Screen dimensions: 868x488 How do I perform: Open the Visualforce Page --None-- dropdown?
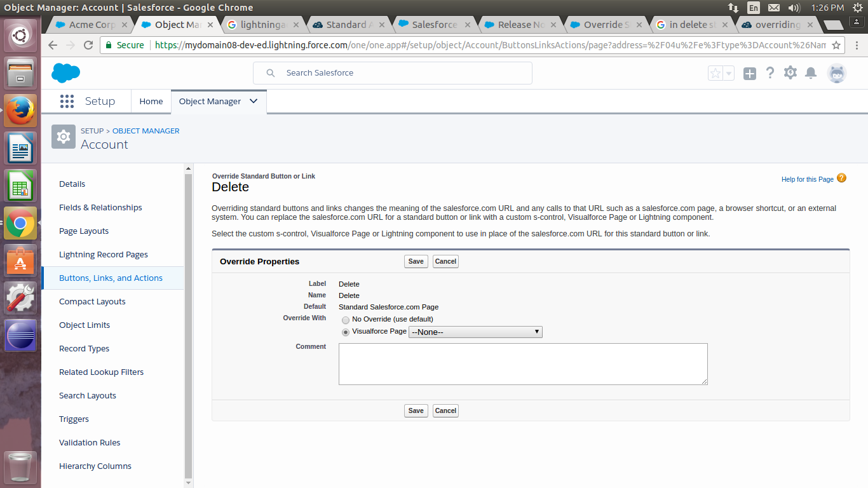point(475,332)
